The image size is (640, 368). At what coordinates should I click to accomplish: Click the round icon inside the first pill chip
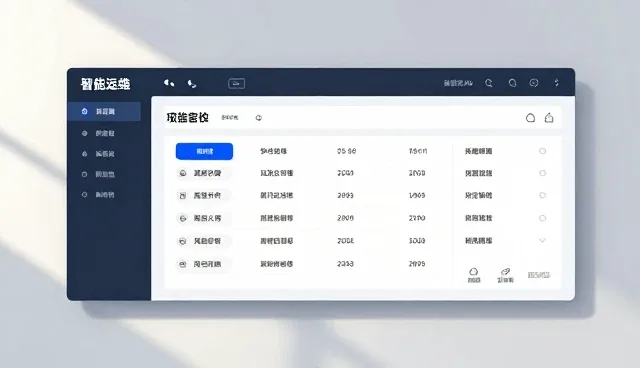coord(183,173)
